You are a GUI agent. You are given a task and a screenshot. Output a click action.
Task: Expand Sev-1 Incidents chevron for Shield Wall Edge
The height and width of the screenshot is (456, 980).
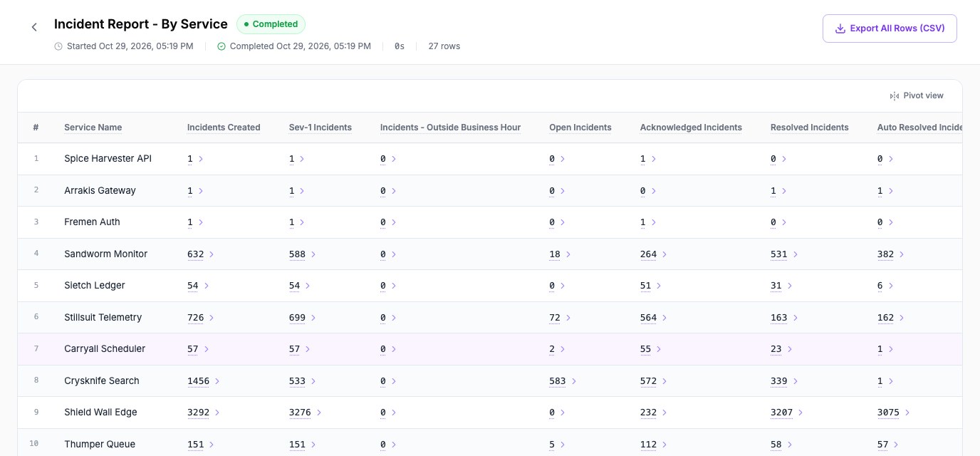319,413
